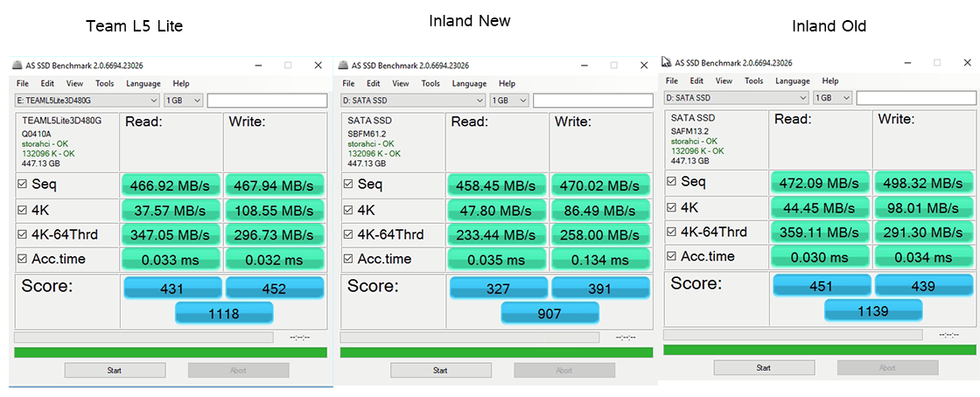
Task: Click the green progress bar in the Inland New window
Action: pyautogui.click(x=496, y=352)
